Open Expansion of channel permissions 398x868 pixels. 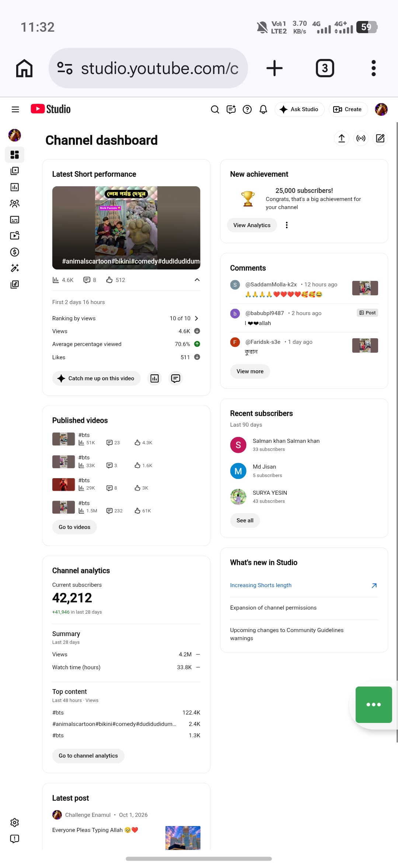tap(273, 608)
